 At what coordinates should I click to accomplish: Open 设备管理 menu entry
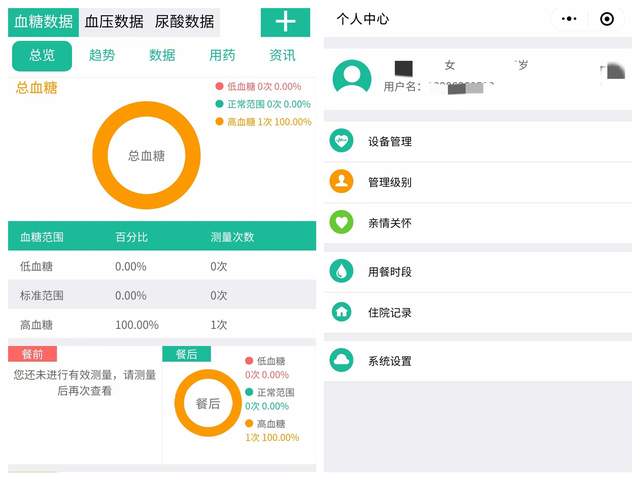(x=478, y=141)
